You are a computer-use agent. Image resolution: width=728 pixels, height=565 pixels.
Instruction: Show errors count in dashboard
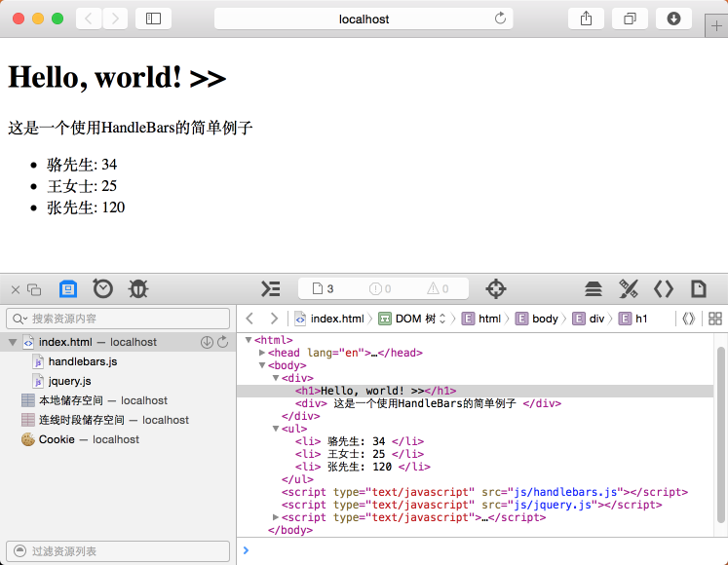[x=380, y=288]
